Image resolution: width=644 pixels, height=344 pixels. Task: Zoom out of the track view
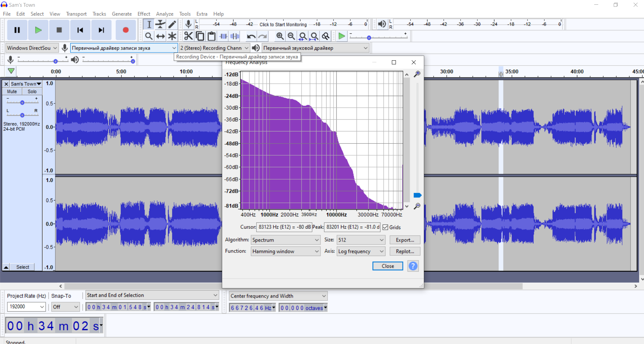(x=291, y=36)
